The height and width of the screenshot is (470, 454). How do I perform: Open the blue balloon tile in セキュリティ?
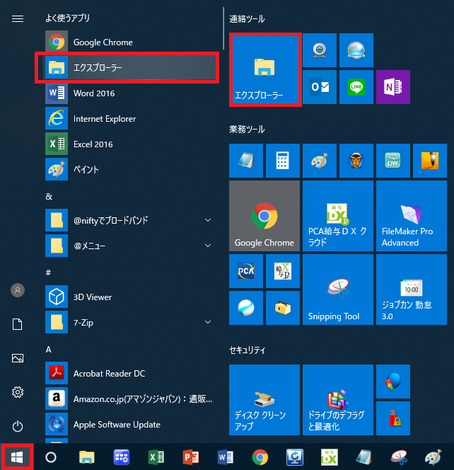(x=393, y=381)
